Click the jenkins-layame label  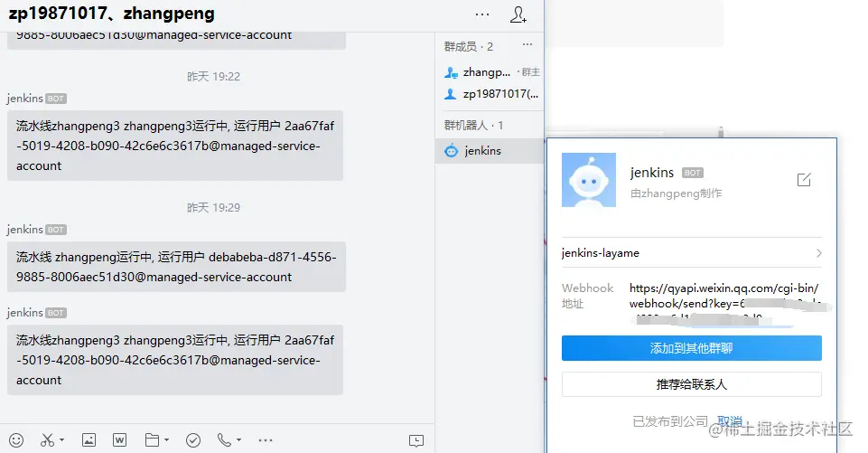click(x=601, y=253)
